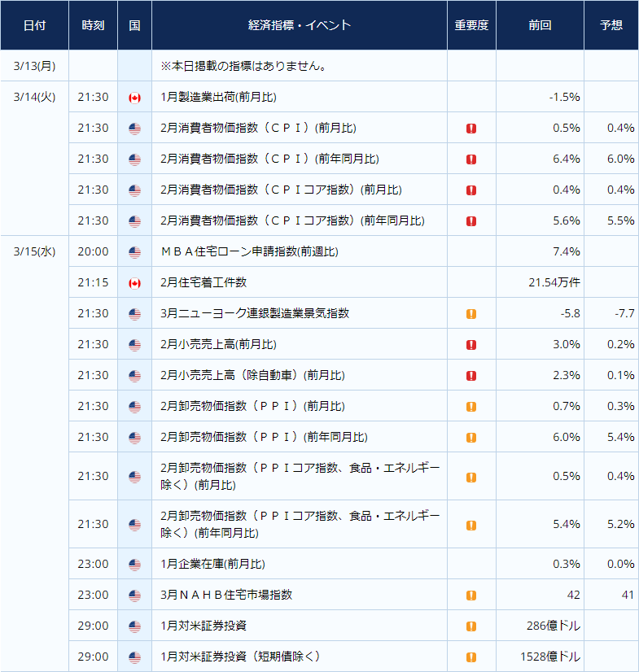Click the 3月ニューヨーク連銀製造業景気指数 indicator
This screenshot has height=672, width=639.
(255, 313)
